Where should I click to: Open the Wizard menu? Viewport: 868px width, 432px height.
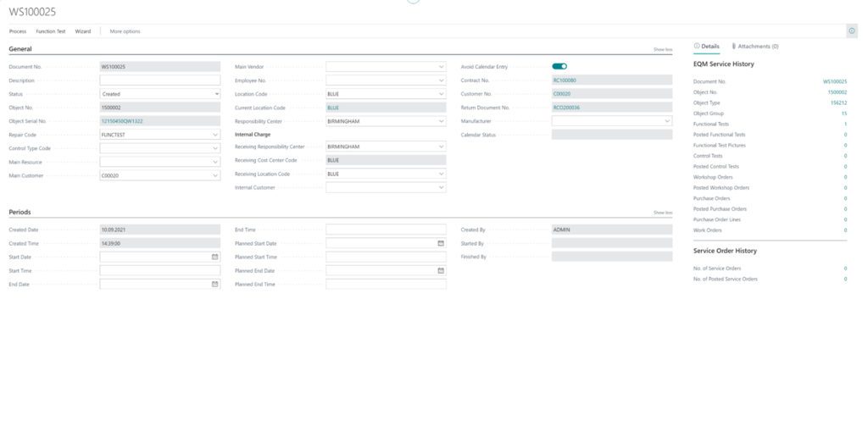click(83, 31)
